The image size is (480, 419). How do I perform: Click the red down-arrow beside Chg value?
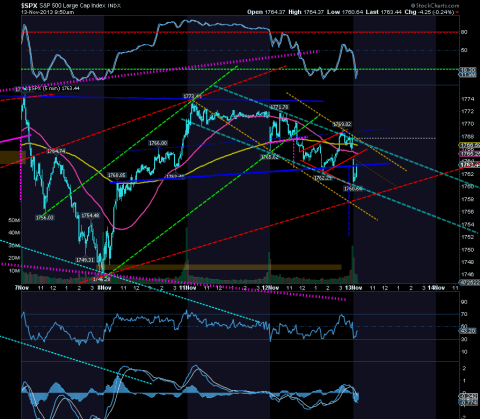[457, 12]
